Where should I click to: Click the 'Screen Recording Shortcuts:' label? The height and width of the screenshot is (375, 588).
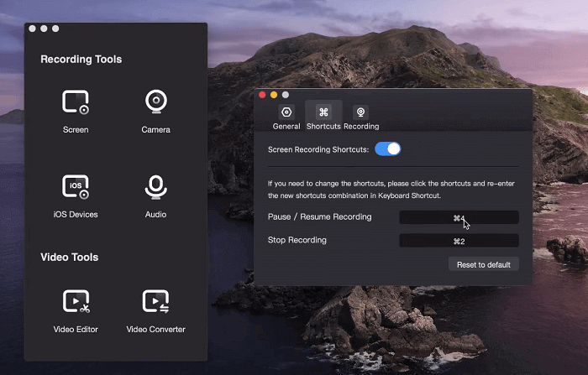click(x=318, y=149)
